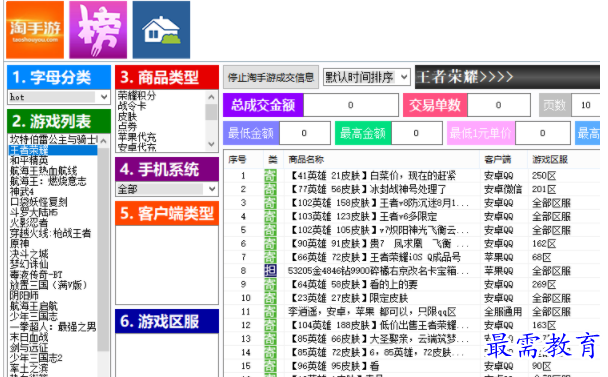Screen dimensions: 608x377
Task: Click the green 寄 icon in row 15
Action: tap(270, 366)
